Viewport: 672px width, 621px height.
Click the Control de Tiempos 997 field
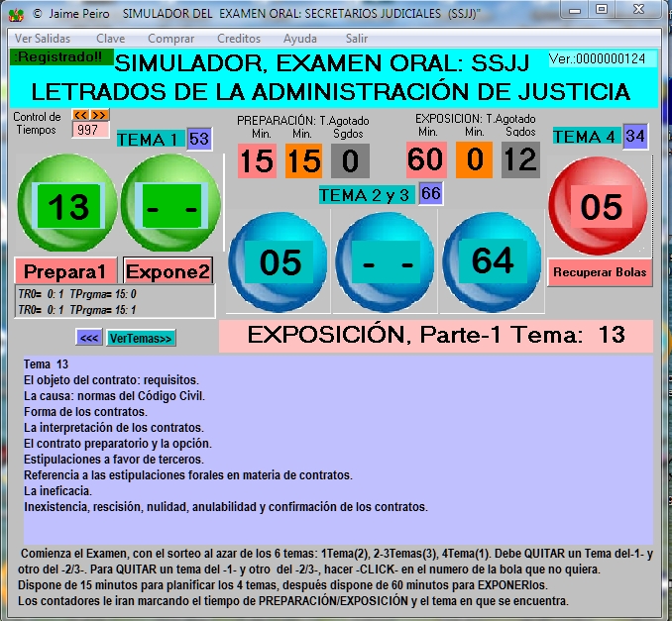tap(89, 130)
